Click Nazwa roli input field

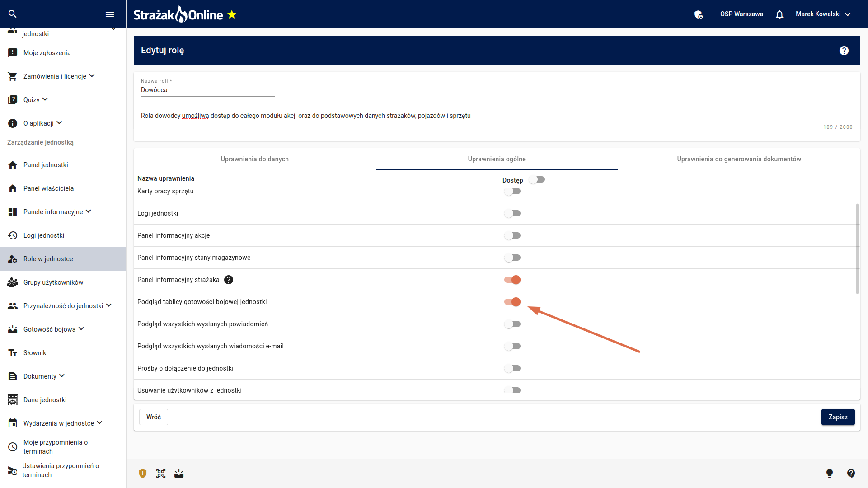pyautogui.click(x=208, y=90)
